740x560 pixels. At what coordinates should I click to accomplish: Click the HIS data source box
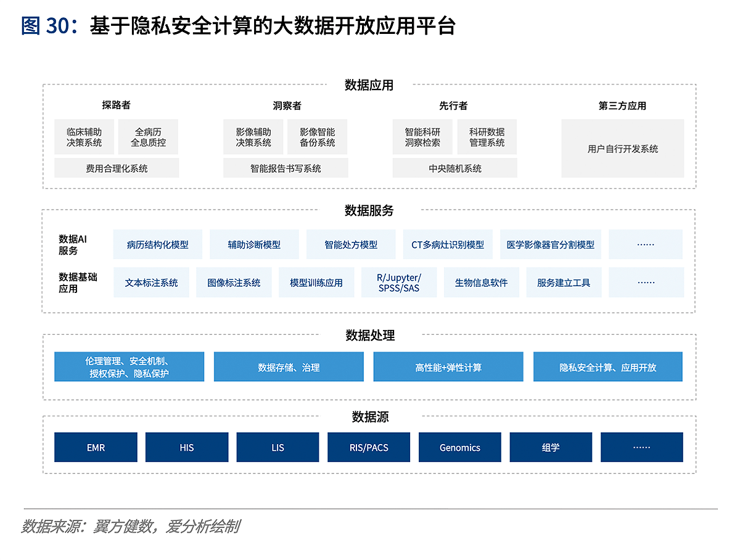coord(187,447)
